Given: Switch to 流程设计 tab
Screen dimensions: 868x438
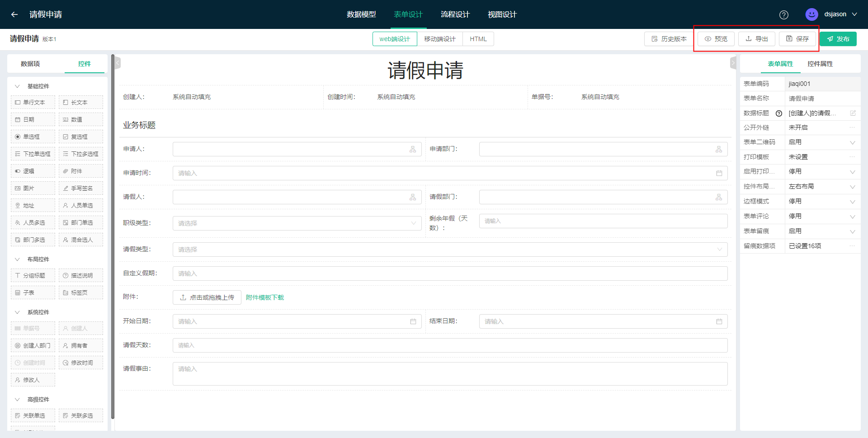Looking at the screenshot, I should coord(455,14).
